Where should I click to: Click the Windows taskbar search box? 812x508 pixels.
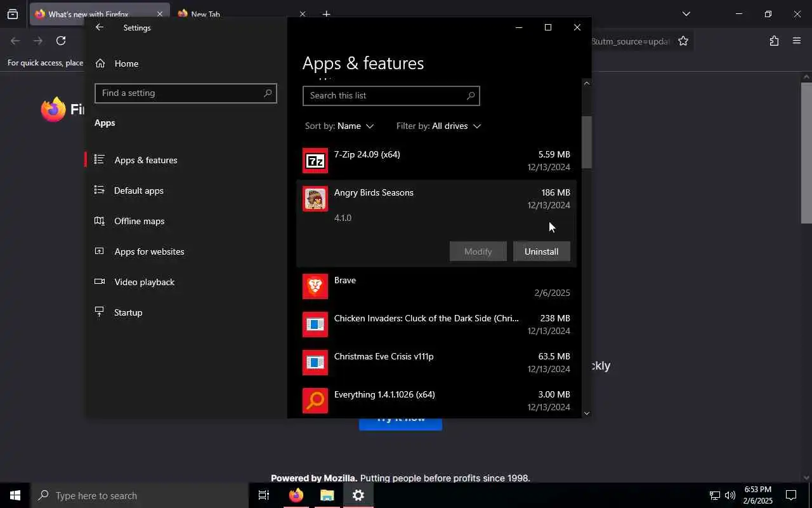pyautogui.click(x=140, y=495)
